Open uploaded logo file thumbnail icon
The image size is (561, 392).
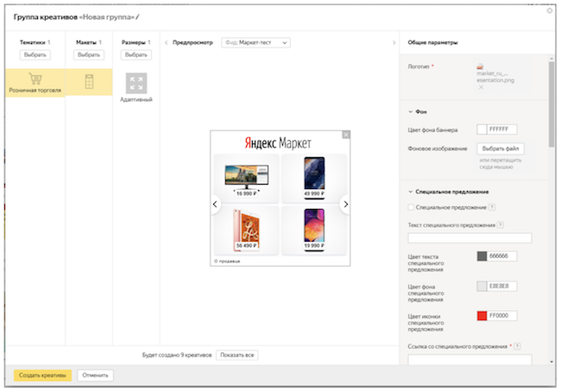(480, 66)
